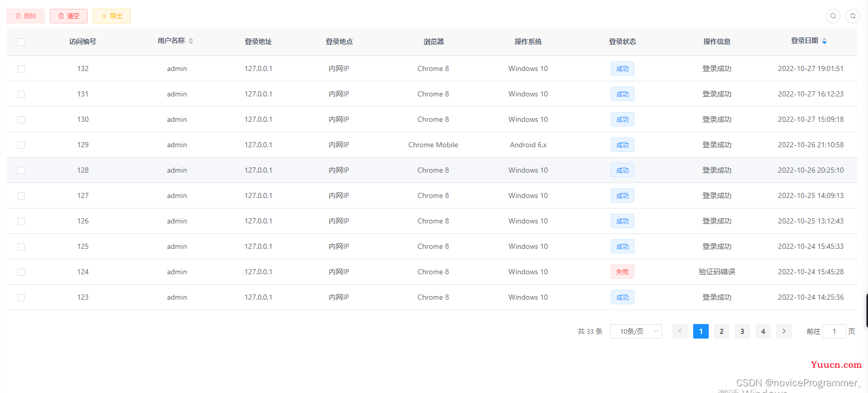This screenshot has width=868, height=393.
Task: Click the refresh icon button
Action: coord(853,16)
